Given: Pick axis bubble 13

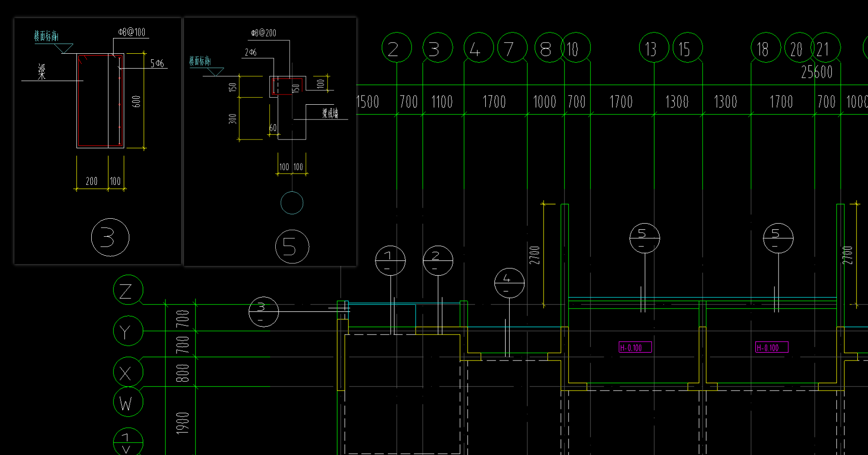Looking at the screenshot, I should pos(654,47).
